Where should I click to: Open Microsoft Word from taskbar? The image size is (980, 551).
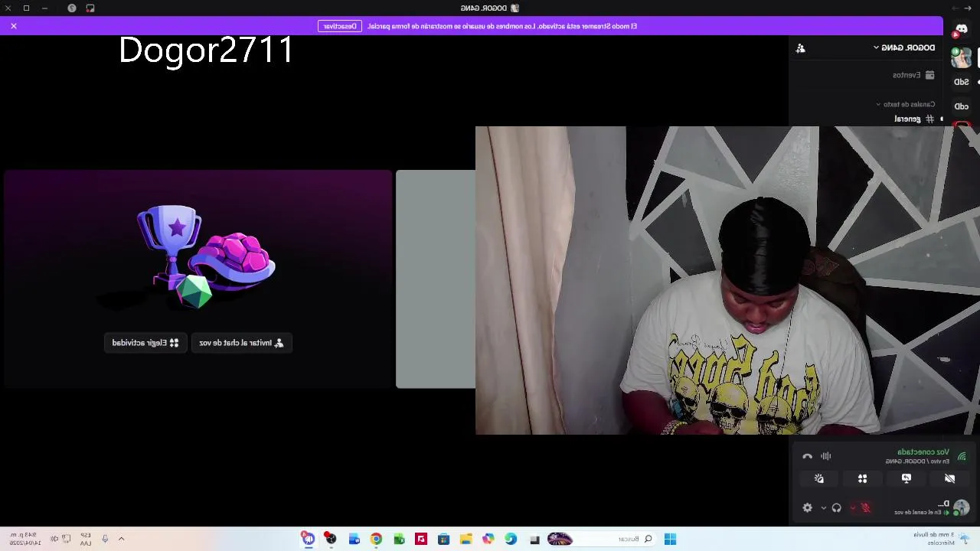[x=354, y=539]
